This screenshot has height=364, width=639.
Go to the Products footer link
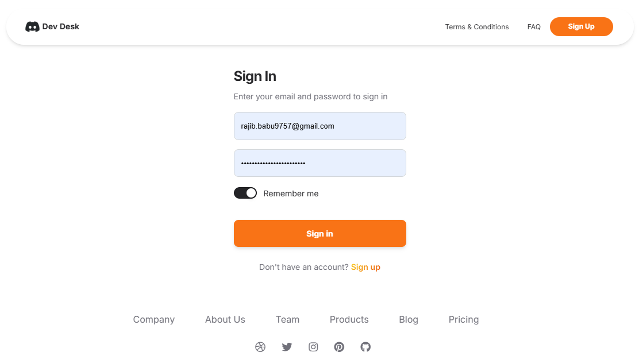(349, 320)
